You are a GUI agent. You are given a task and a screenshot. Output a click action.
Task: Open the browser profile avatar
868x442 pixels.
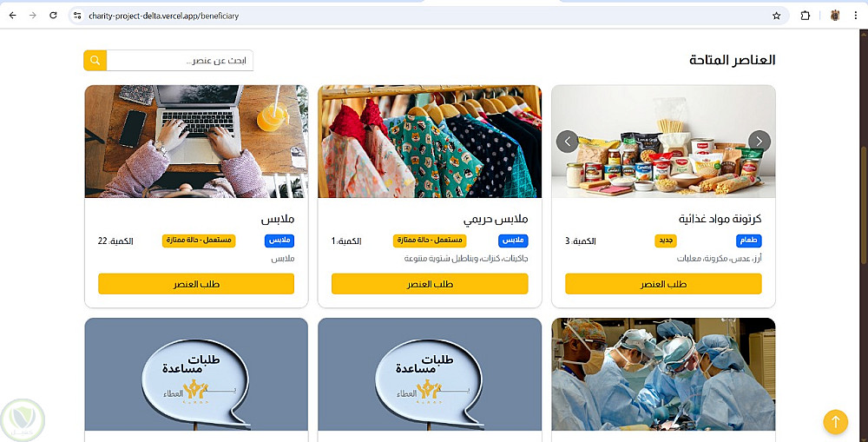point(835,16)
